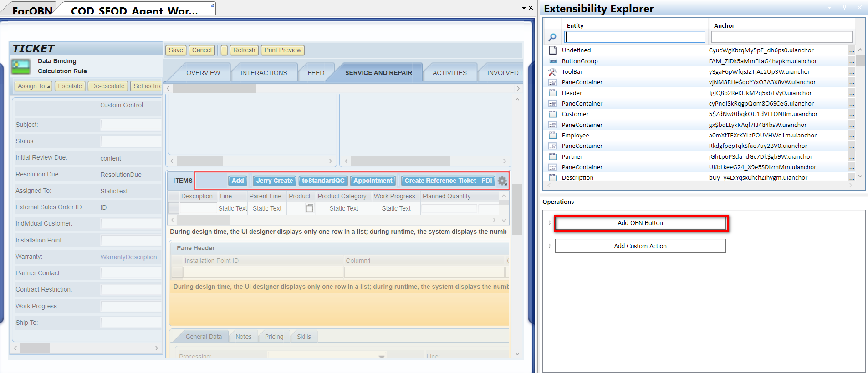Click the Description cell input in ITEMS row
This screenshot has width=868, height=373.
pos(199,208)
